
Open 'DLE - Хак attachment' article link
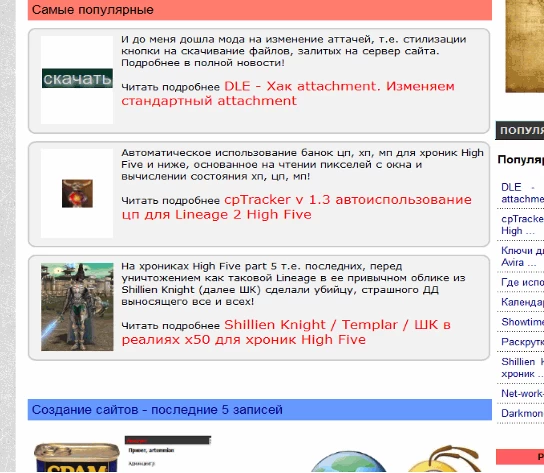coord(288,93)
